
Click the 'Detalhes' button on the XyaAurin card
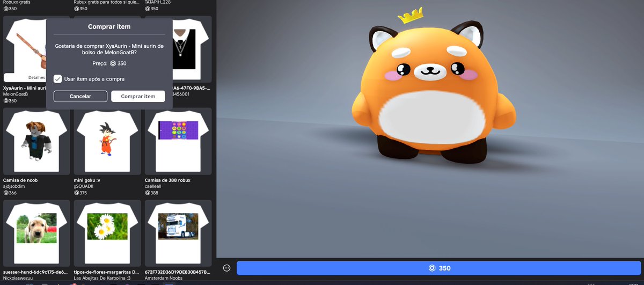(x=36, y=77)
